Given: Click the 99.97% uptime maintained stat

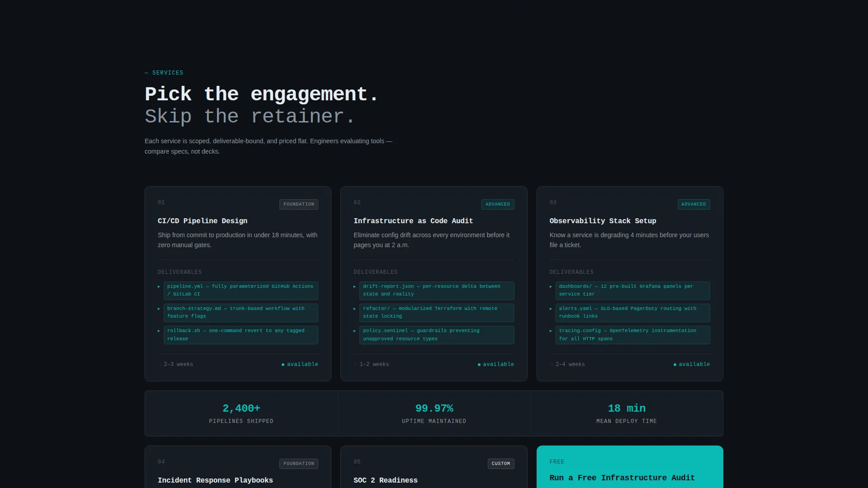Looking at the screenshot, I should tap(434, 413).
